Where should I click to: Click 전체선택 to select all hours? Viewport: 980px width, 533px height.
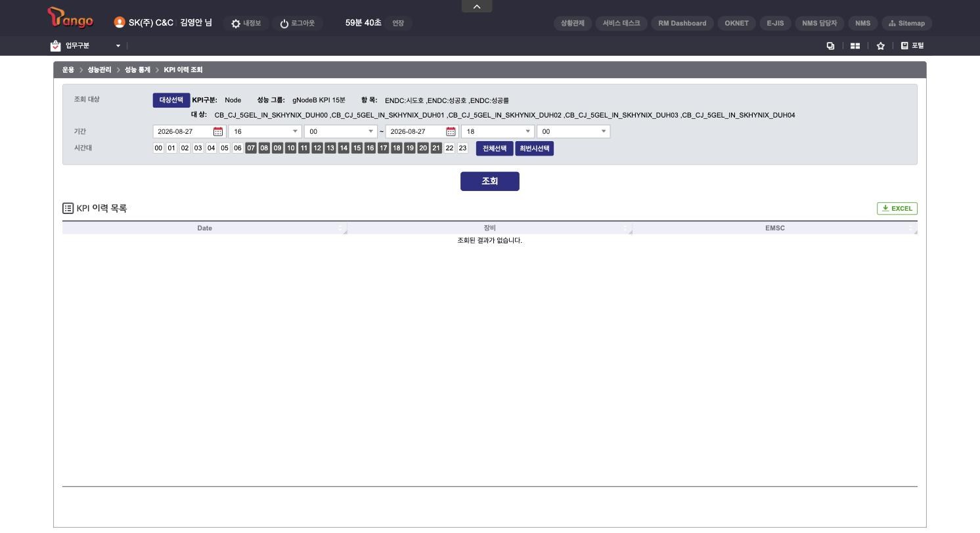pyautogui.click(x=495, y=148)
